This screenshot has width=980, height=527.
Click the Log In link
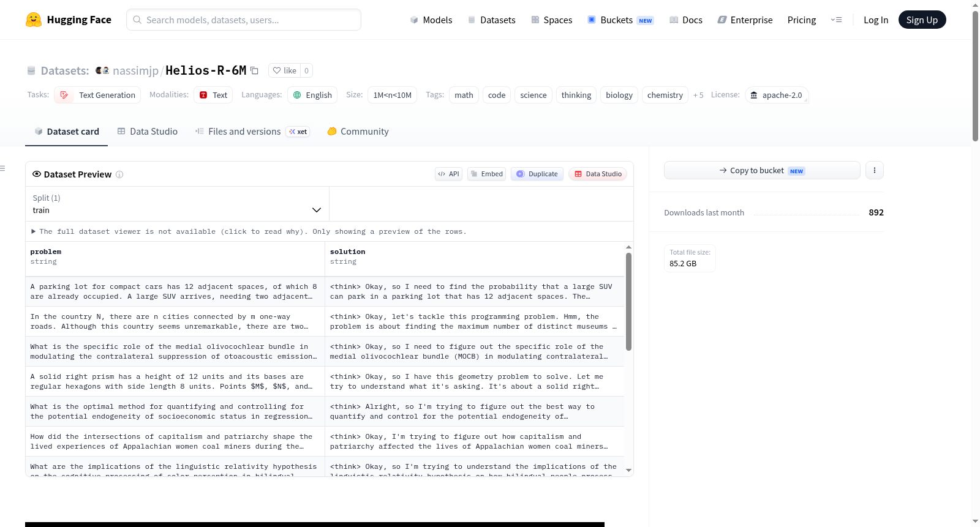pos(876,20)
